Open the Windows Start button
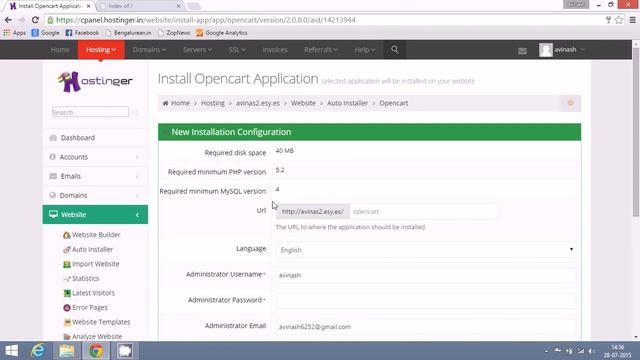640x360 pixels. [12, 351]
